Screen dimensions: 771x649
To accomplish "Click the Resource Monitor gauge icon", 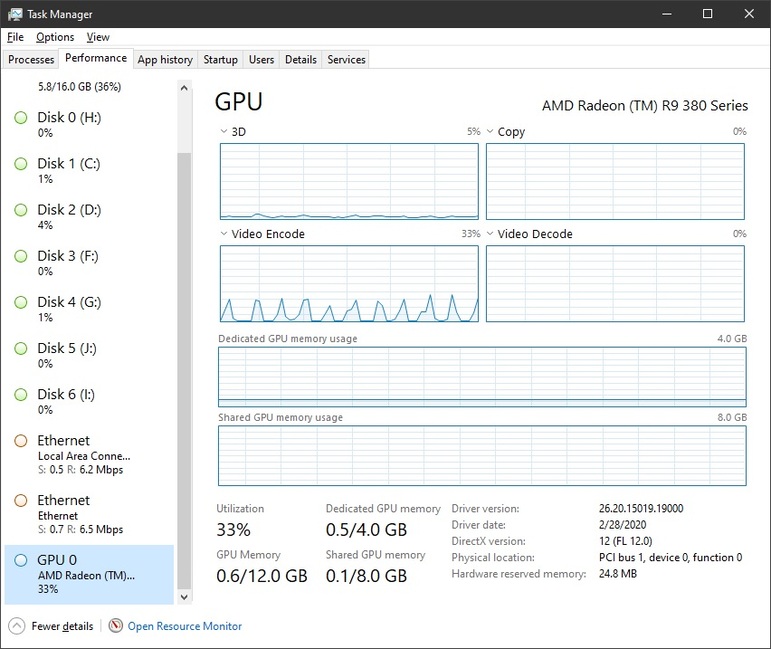I will coord(116,626).
